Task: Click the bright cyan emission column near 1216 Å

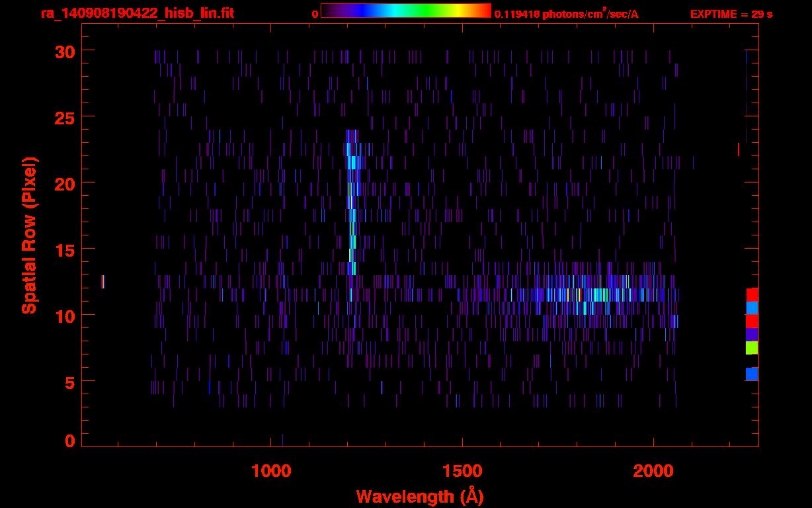Action: pos(352,202)
